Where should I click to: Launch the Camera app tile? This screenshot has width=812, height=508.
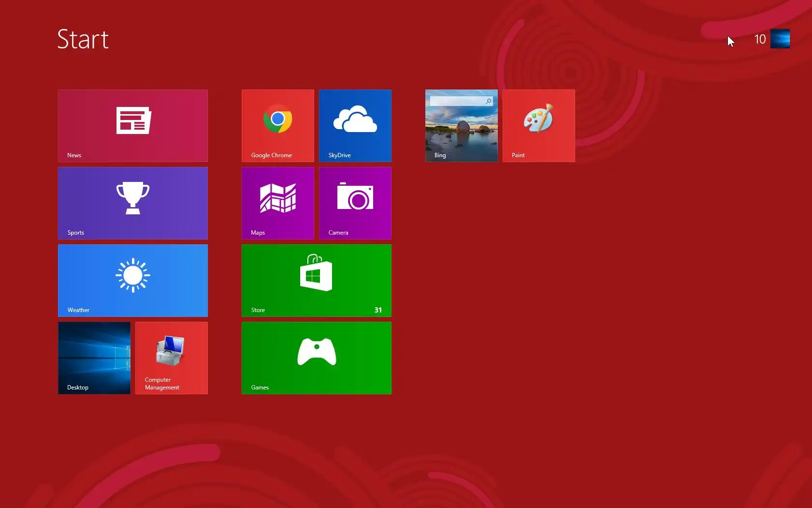click(355, 203)
